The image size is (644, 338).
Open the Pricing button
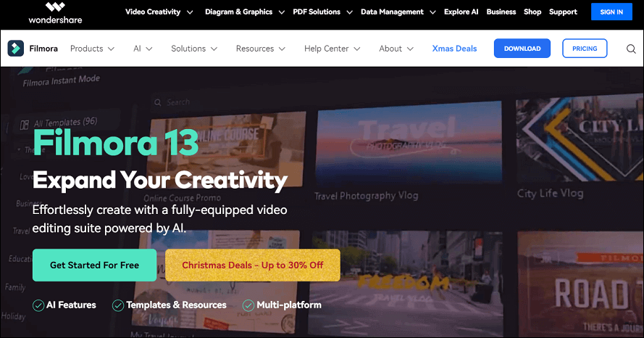(x=585, y=49)
